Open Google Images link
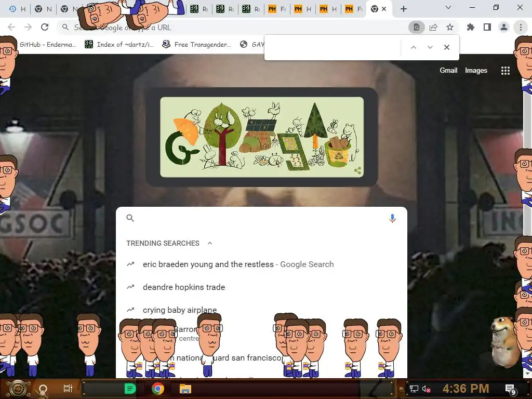This screenshot has width=532, height=399. click(476, 70)
